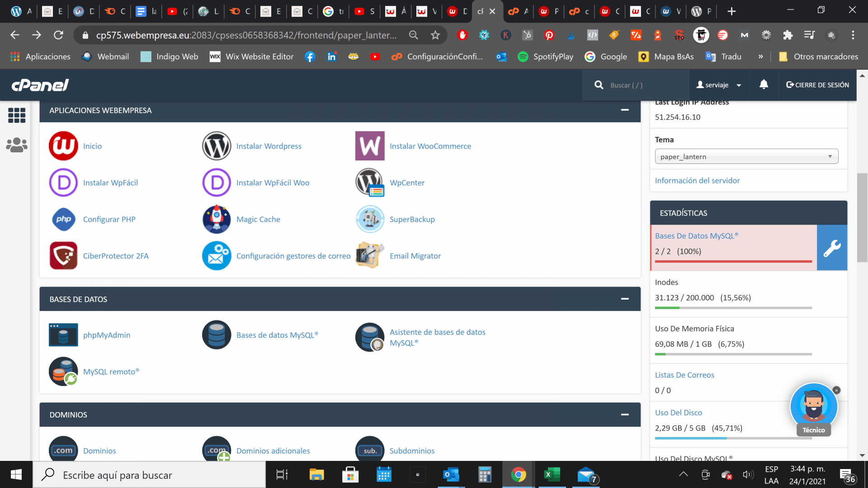Open Uso Del Disco statistics link

tap(679, 413)
